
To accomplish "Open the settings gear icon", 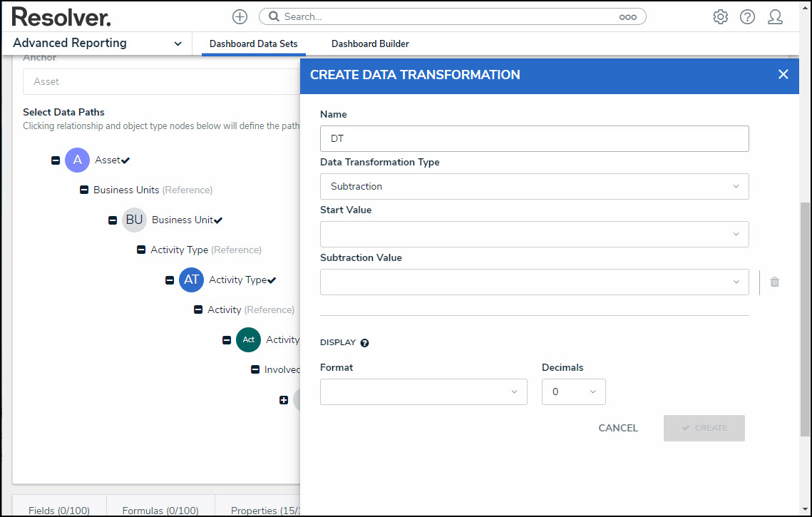I will pyautogui.click(x=720, y=17).
